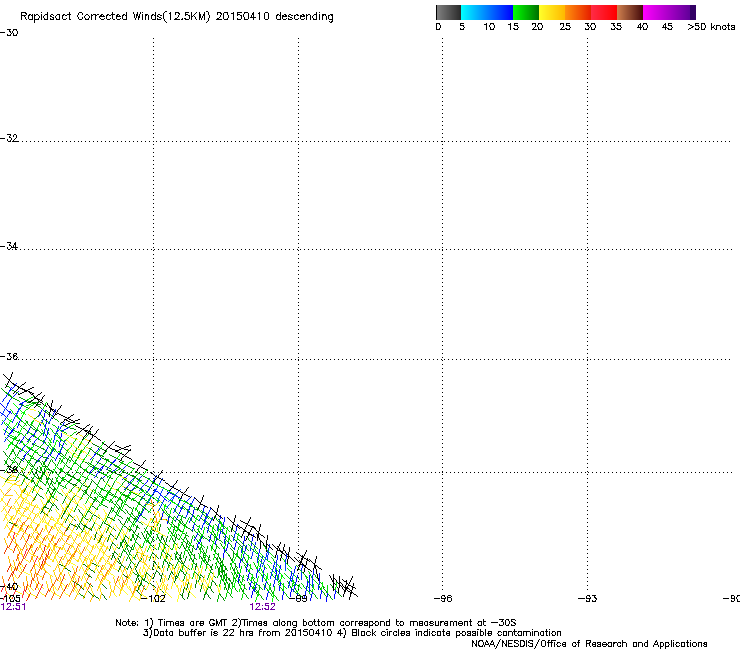Click the black wind barbs at swath tip

coord(344,586)
